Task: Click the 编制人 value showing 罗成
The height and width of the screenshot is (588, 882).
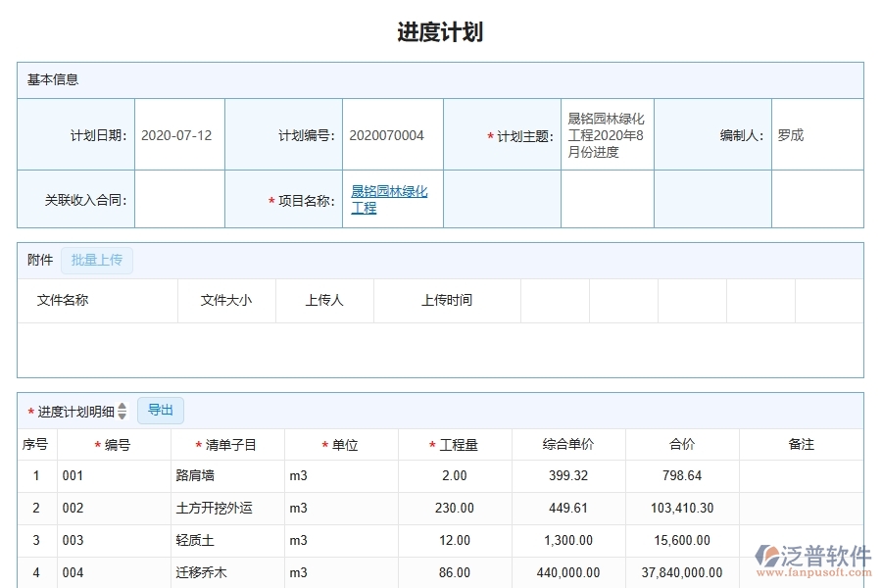Action: tap(792, 135)
